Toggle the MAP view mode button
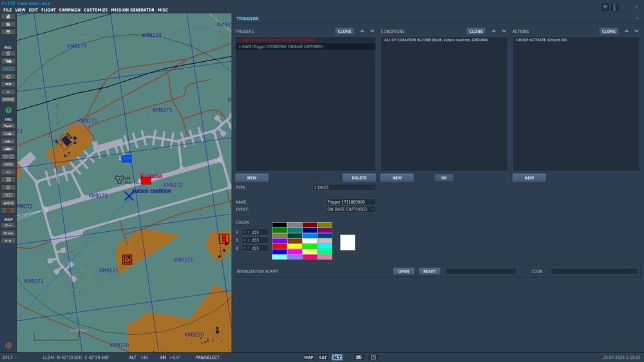 (x=308, y=357)
